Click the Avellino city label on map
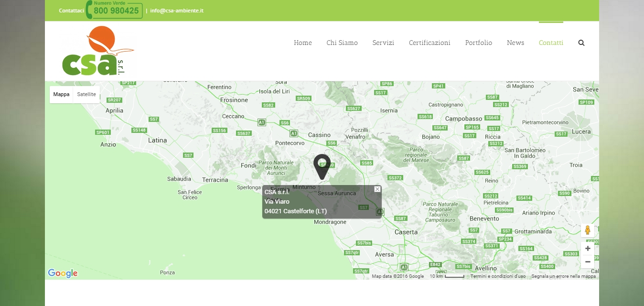This screenshot has height=306, width=644. [486, 268]
